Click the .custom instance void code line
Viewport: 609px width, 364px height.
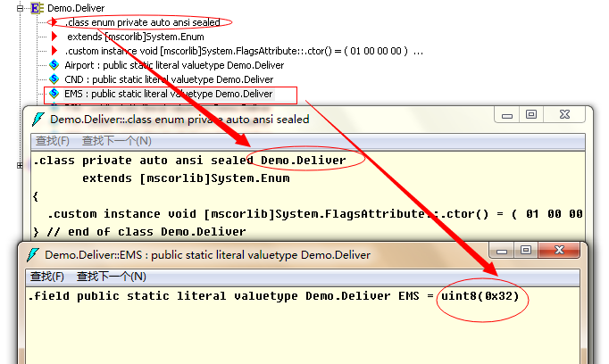tap(314, 214)
